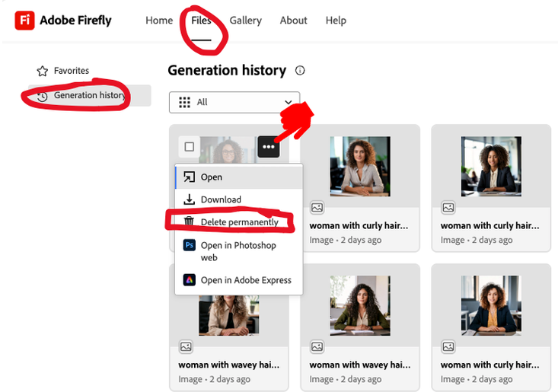
Task: Click the Generation history info icon
Action: pyautogui.click(x=300, y=71)
